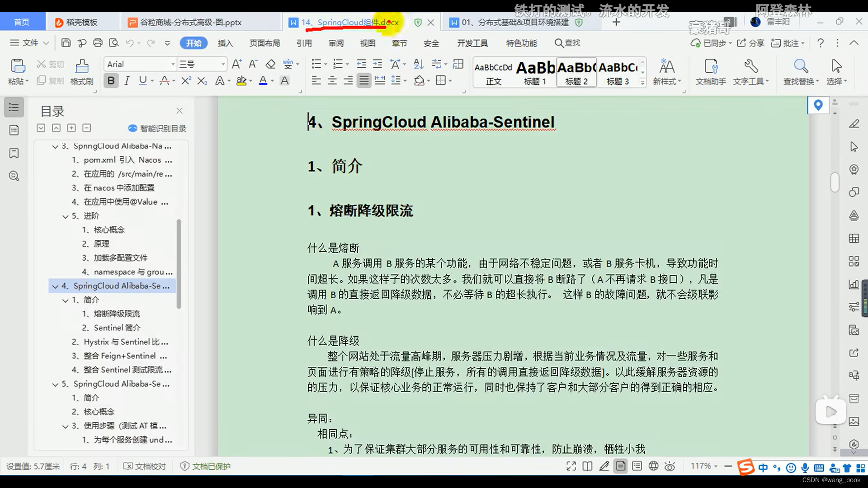This screenshot has width=868, height=488.
Task: Click the eye protection mode icon in status bar
Action: point(670,466)
